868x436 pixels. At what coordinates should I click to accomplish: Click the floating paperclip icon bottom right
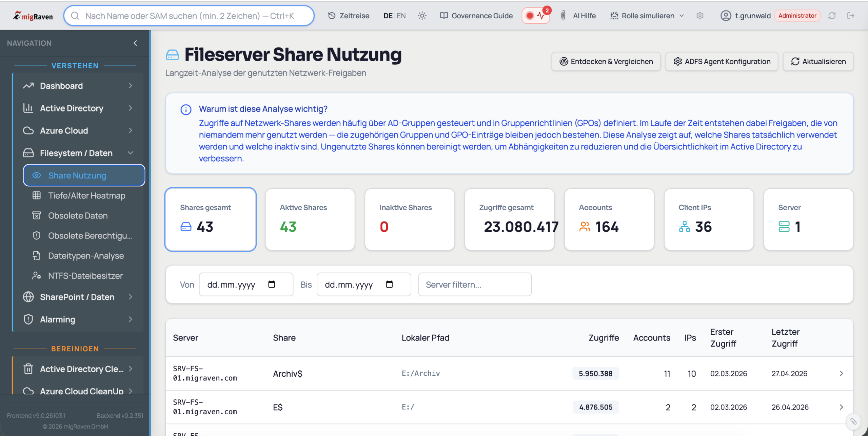pyautogui.click(x=853, y=421)
